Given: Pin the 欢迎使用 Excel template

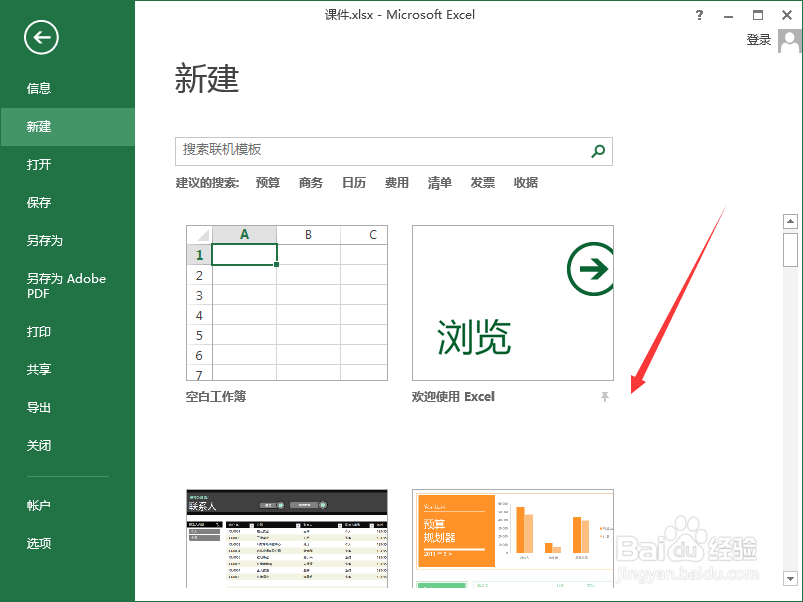Looking at the screenshot, I should pyautogui.click(x=605, y=397).
